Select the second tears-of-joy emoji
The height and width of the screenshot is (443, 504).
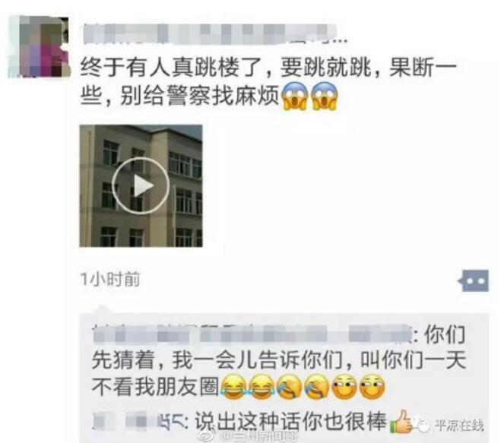pos(261,387)
